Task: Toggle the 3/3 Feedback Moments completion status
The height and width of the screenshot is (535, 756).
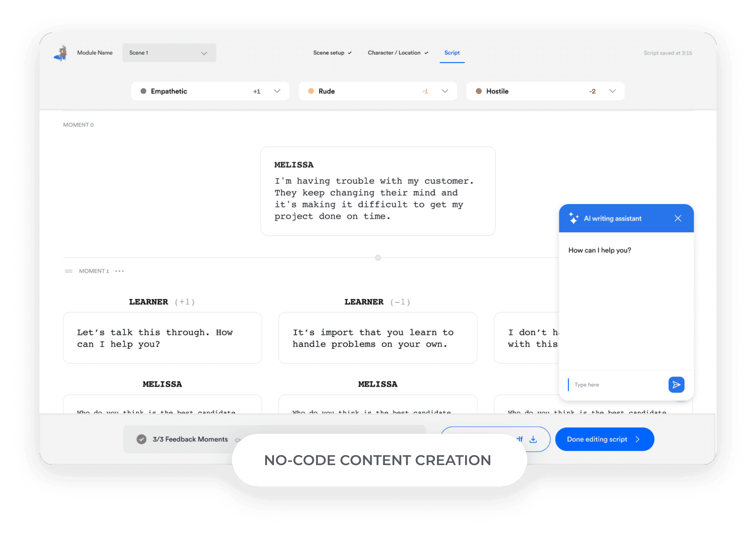Action: [141, 439]
